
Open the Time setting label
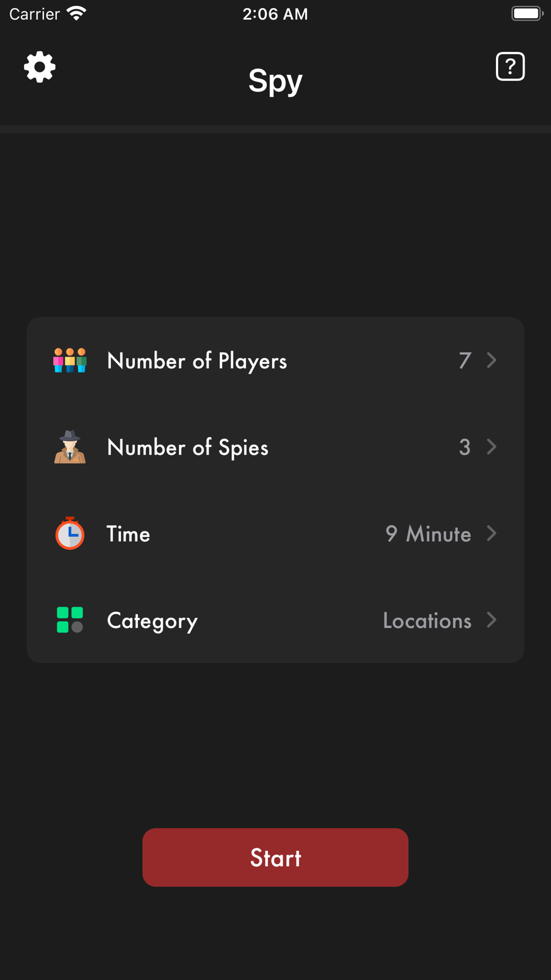(x=128, y=534)
